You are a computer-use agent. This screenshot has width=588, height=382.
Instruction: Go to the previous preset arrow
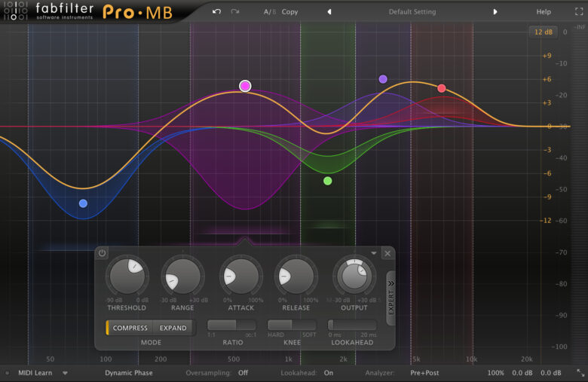(329, 12)
